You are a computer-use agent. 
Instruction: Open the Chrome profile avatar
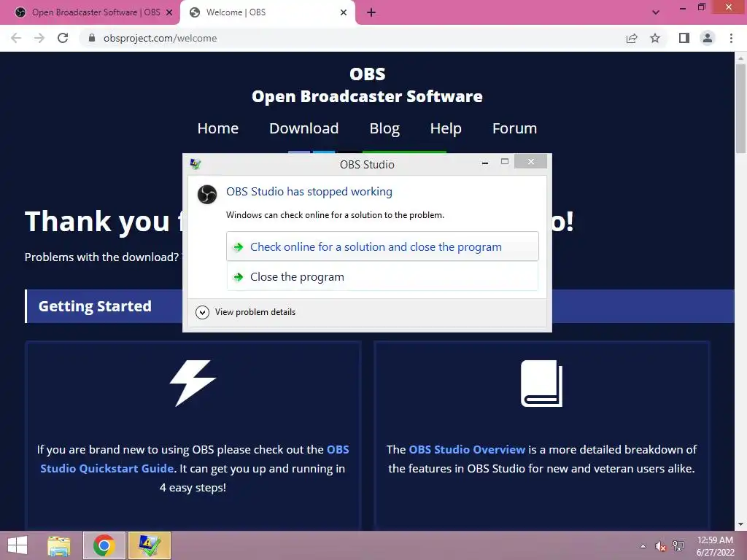point(708,38)
